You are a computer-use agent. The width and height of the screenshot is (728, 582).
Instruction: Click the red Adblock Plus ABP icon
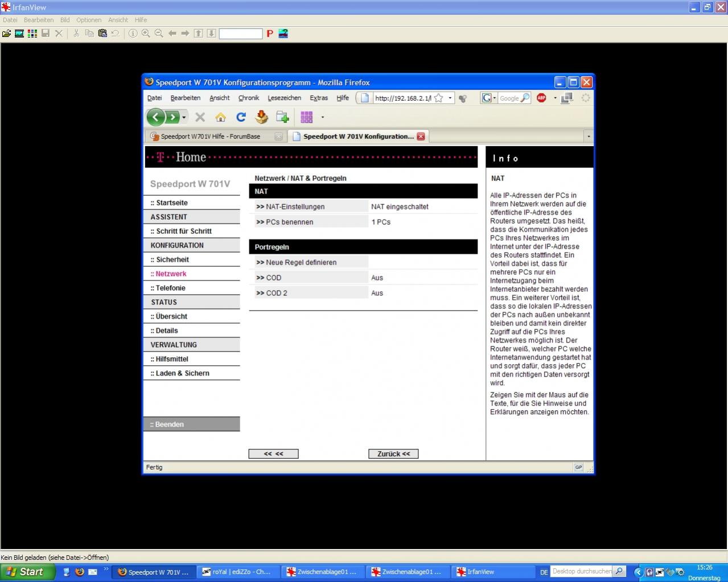(541, 98)
